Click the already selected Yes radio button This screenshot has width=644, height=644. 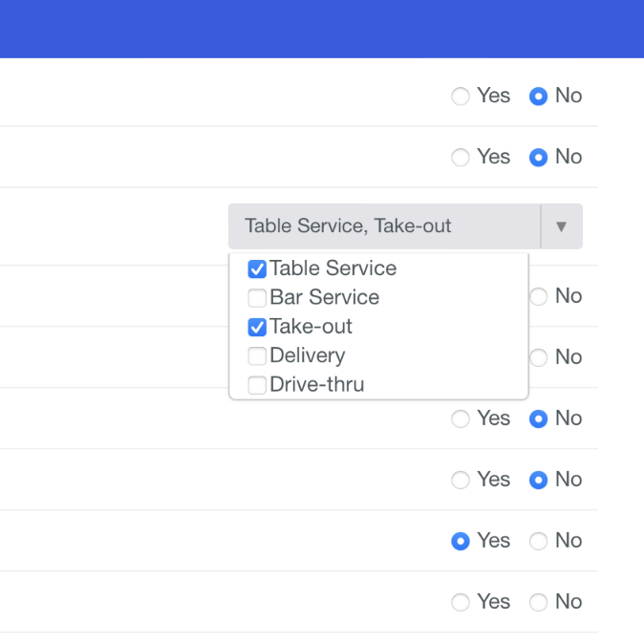click(461, 542)
